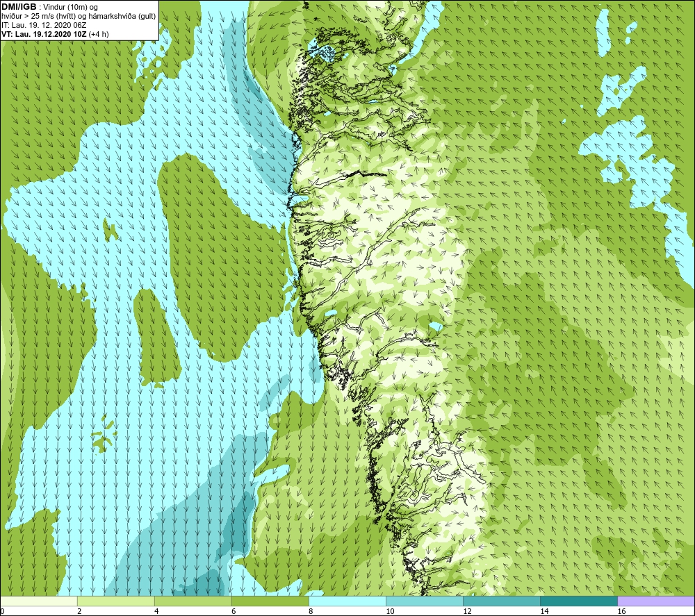
Task: Click the scale label '12'
Action: point(467,612)
